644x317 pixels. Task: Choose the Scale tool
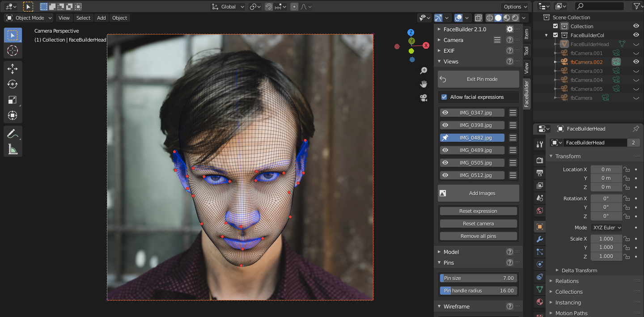coord(13,100)
